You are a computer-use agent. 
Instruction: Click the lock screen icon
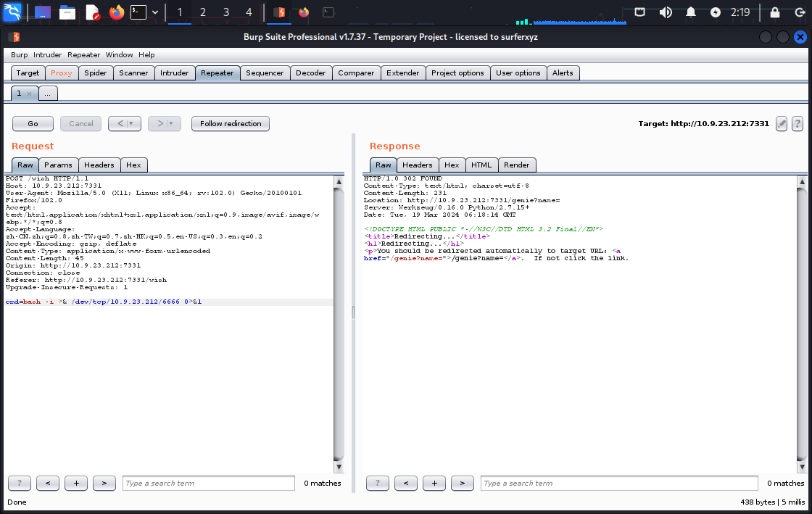click(775, 12)
